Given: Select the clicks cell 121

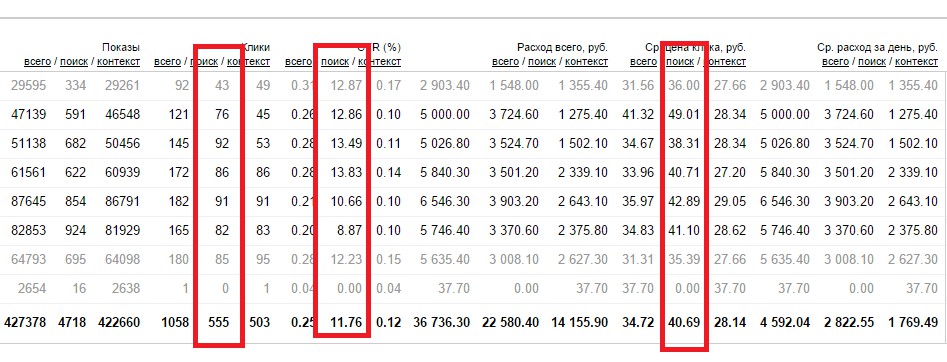Looking at the screenshot, I should pyautogui.click(x=179, y=114).
